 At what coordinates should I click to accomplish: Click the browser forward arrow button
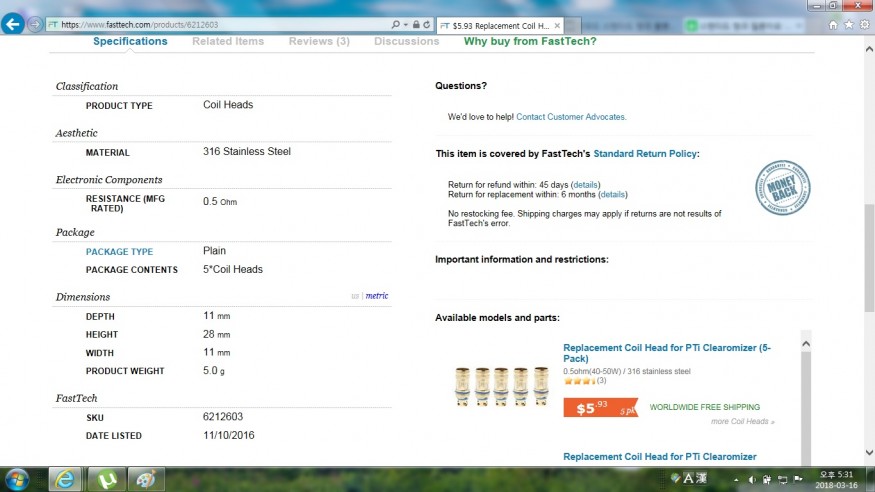tap(35, 25)
